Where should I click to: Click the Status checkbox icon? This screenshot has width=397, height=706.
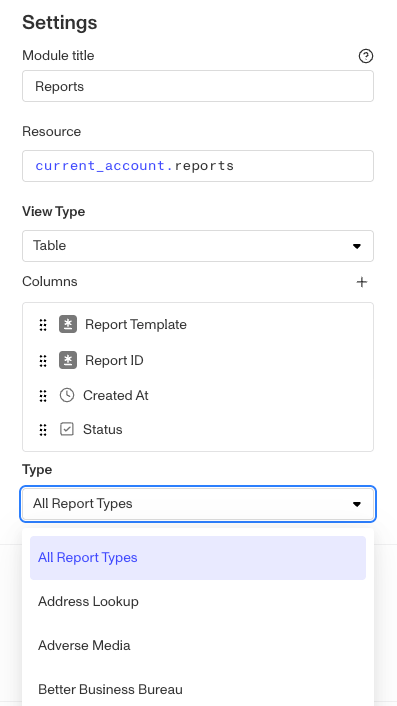tap(67, 429)
